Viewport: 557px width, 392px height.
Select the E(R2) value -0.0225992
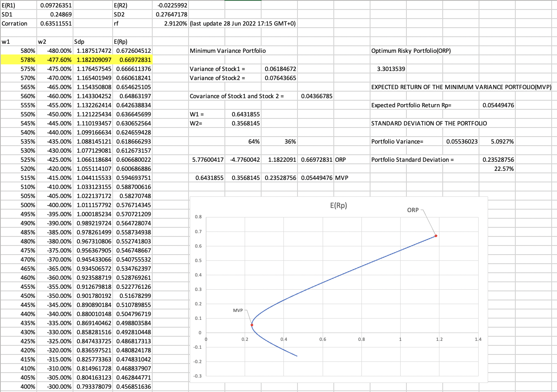[170, 5]
